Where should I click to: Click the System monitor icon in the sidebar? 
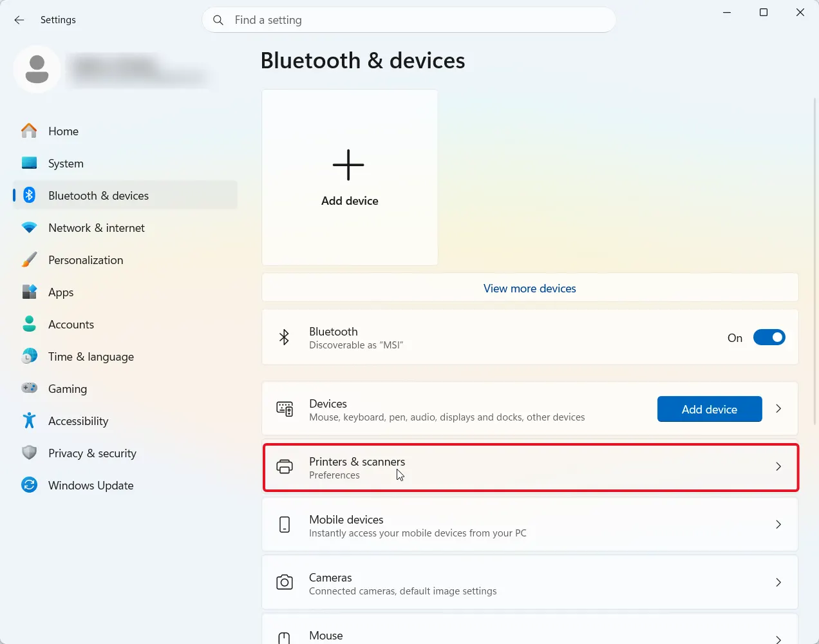point(29,163)
